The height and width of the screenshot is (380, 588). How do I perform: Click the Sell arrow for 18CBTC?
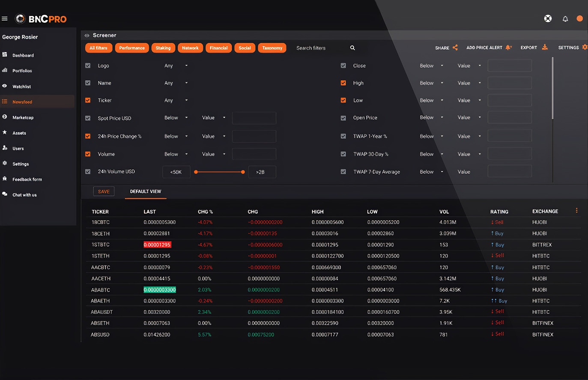pos(492,222)
